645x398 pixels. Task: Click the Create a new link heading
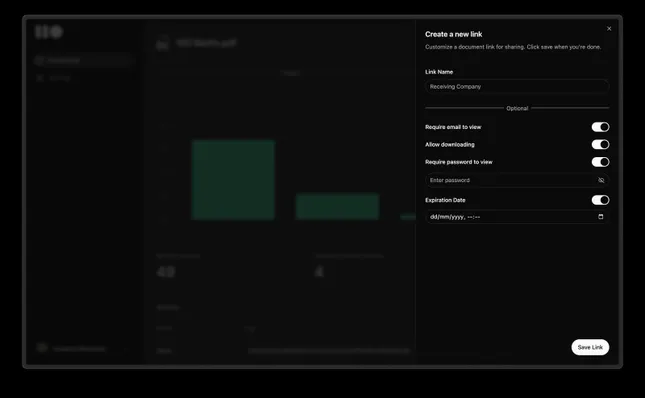pos(453,35)
